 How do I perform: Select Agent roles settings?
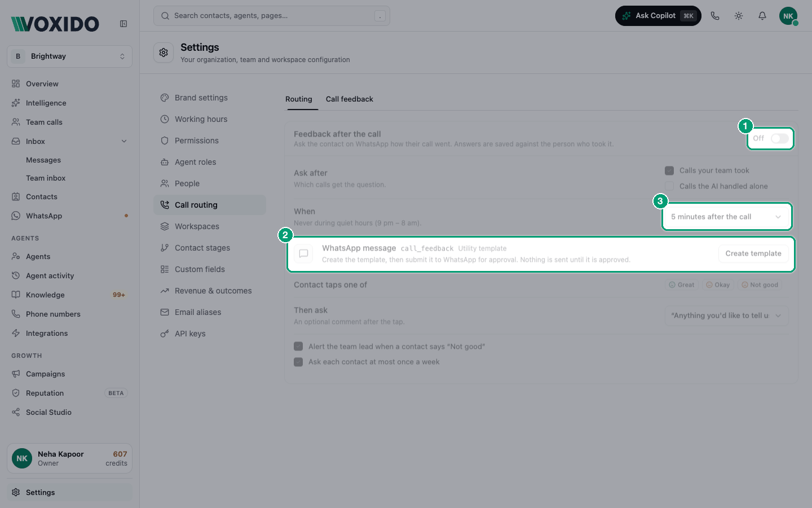[x=210, y=162]
